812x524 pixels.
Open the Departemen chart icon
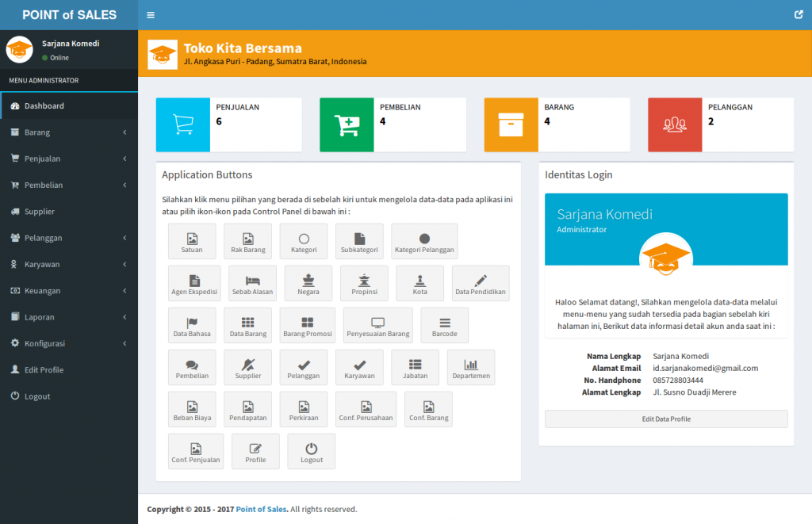tap(471, 367)
